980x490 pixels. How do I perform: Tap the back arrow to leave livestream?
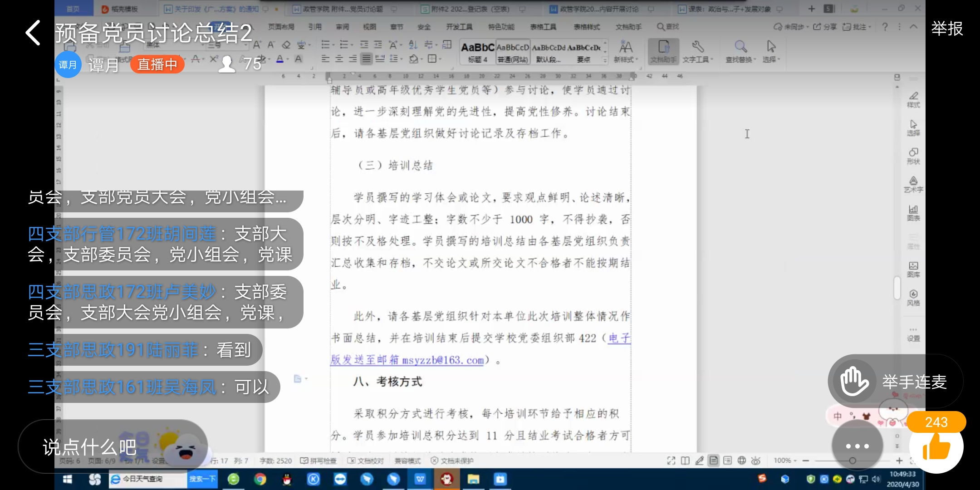[34, 33]
